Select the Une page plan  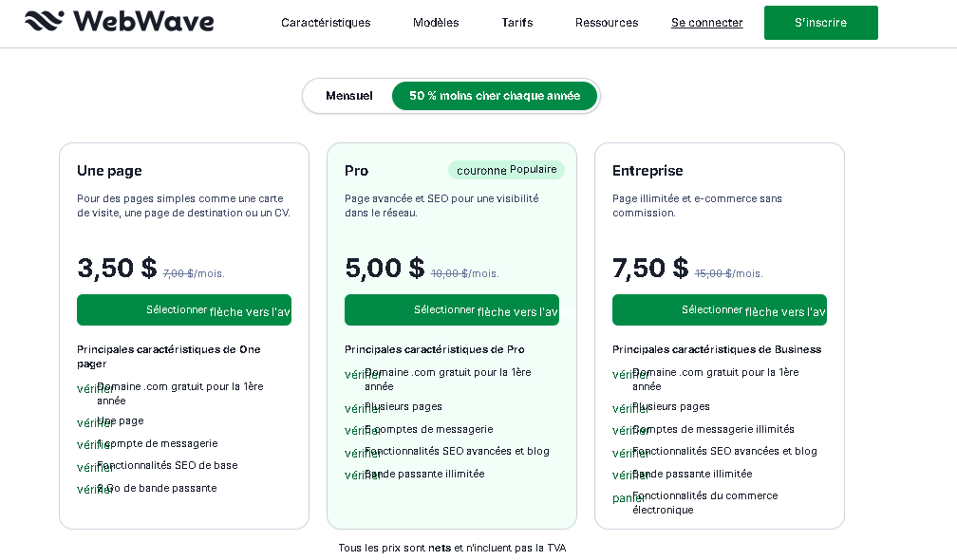183,308
